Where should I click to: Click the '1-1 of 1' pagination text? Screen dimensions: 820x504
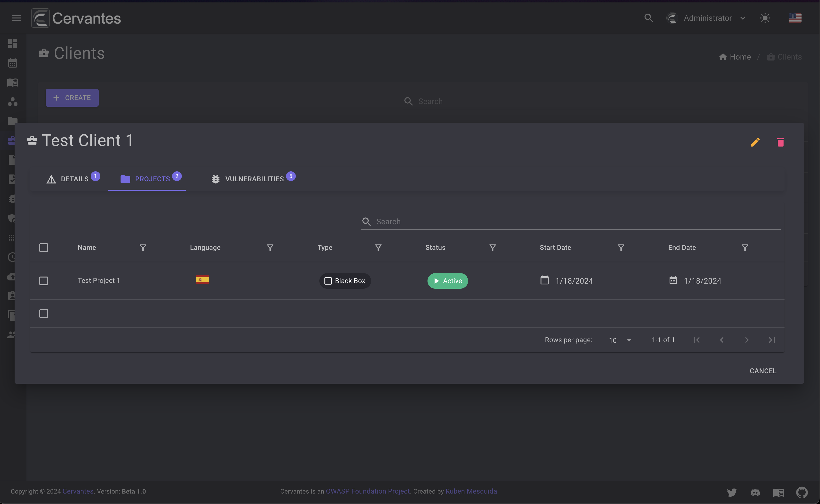[x=663, y=340]
